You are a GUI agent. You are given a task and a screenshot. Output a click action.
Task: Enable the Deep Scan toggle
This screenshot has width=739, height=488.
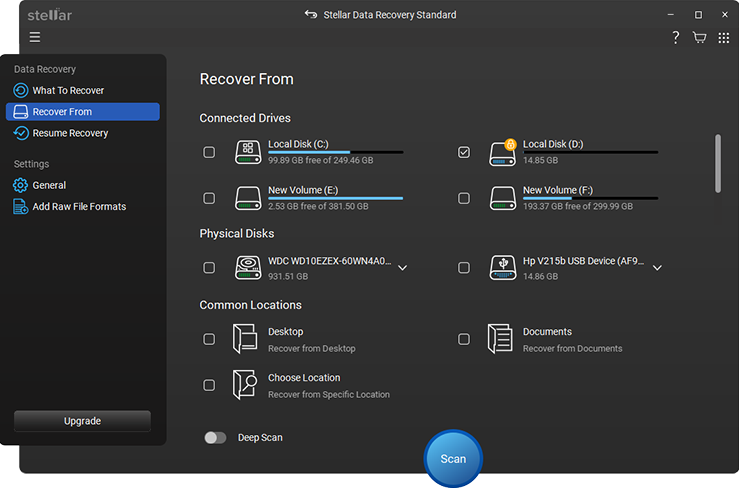coord(215,438)
